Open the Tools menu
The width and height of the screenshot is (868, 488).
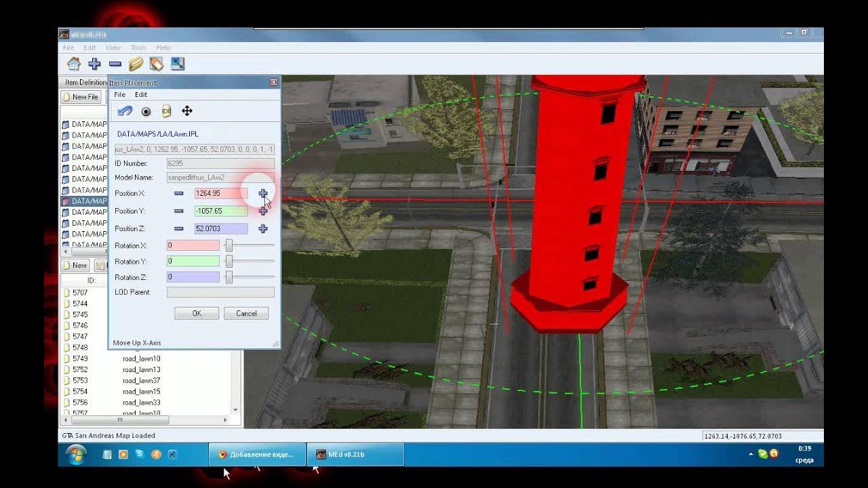click(x=138, y=47)
